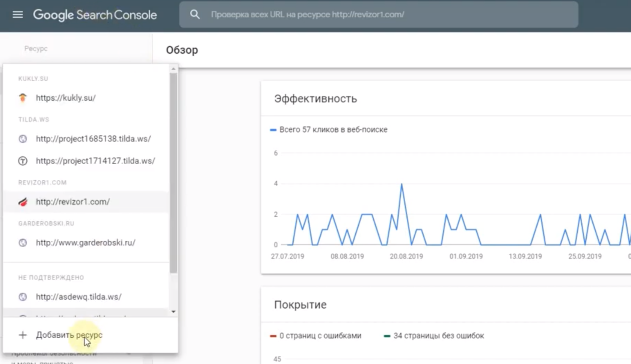
Task: Click the property list scrollbar down arrow
Action: [173, 311]
